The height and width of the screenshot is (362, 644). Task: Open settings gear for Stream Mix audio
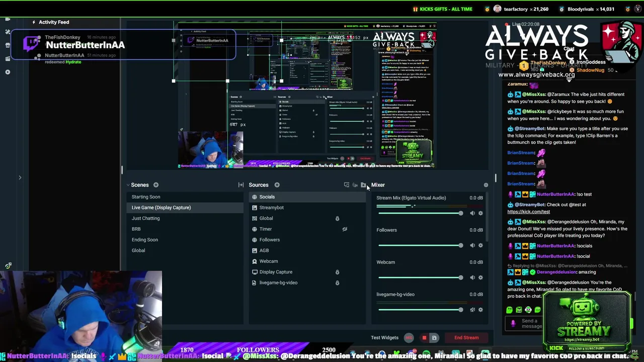(480, 213)
